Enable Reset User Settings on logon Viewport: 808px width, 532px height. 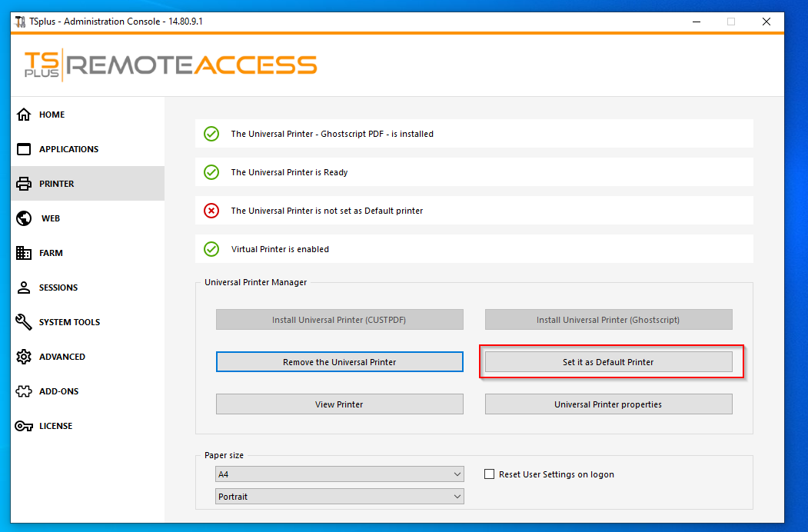point(489,474)
